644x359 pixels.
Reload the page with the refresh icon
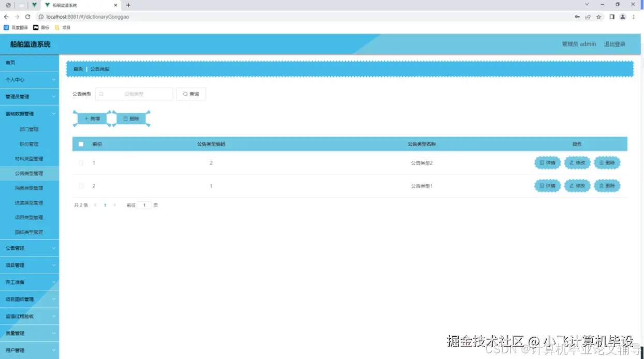(x=27, y=17)
